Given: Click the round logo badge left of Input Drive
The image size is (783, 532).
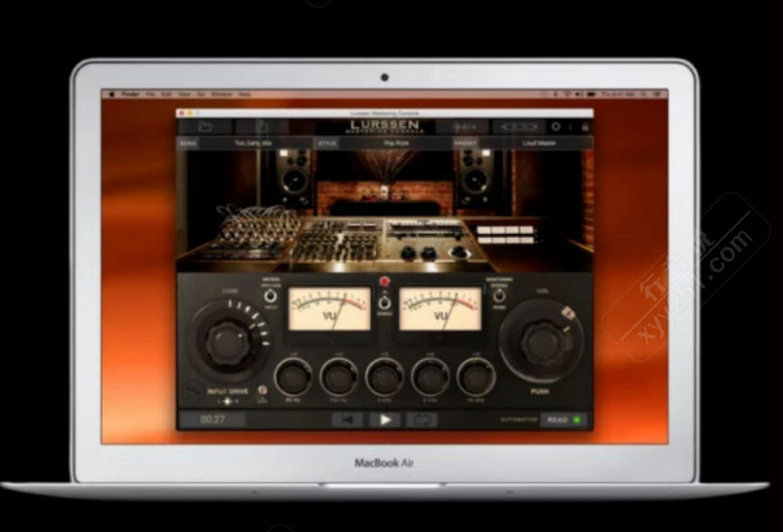Looking at the screenshot, I should tap(192, 390).
